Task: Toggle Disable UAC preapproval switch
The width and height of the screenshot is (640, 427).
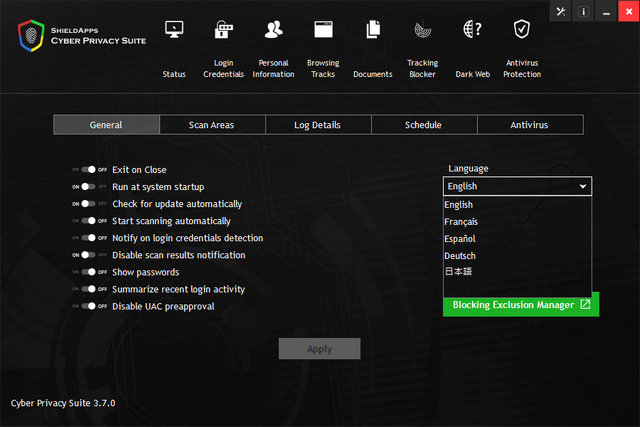Action: 89,306
